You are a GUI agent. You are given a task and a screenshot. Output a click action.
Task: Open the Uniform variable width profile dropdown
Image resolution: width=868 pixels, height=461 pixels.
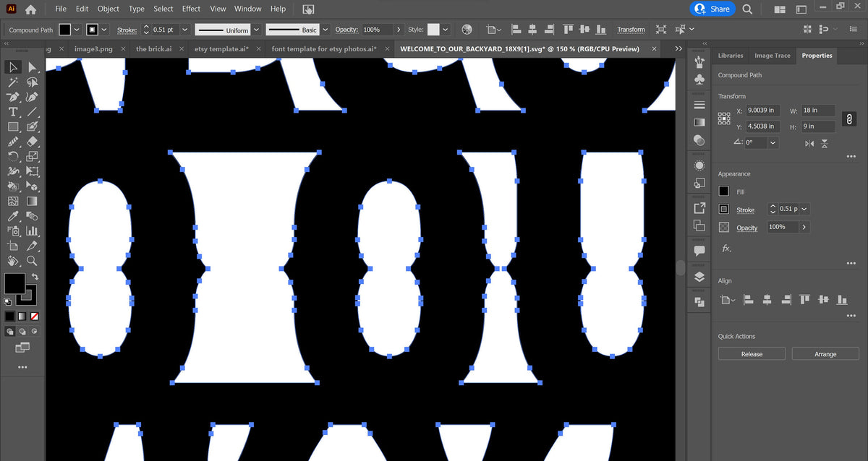click(256, 30)
